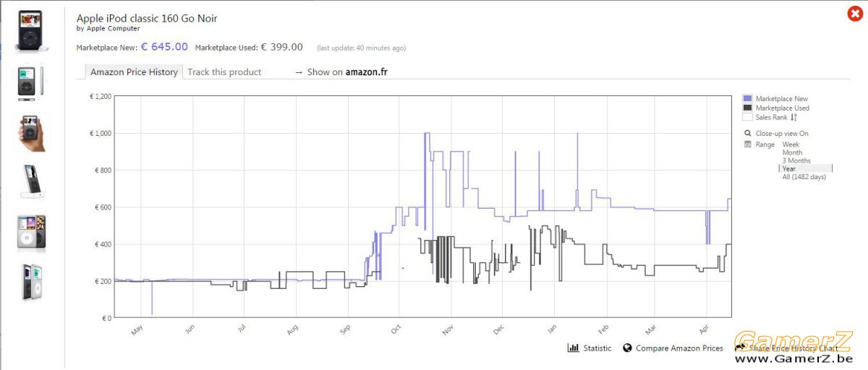Screen dimensions: 868x370
Task: Click the May label on the time axis
Action: (137, 330)
